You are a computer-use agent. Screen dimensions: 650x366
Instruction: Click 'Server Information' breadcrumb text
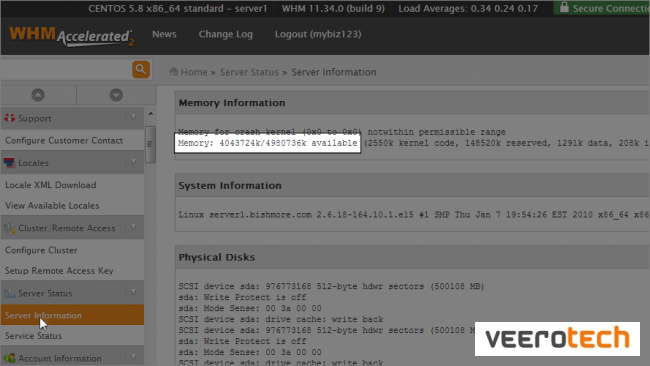(334, 72)
